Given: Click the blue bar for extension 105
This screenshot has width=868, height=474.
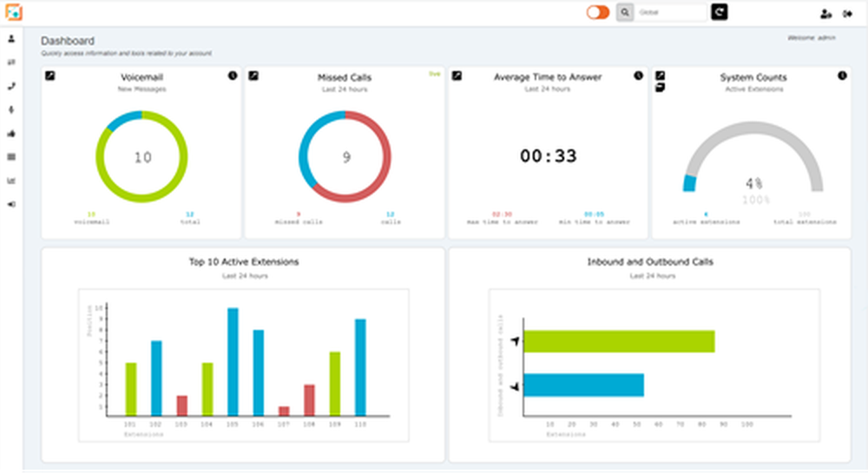Looking at the screenshot, I should [x=233, y=362].
